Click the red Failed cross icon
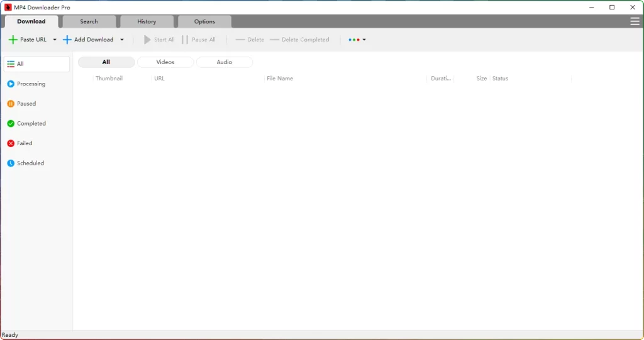644x340 pixels. pos(11,143)
